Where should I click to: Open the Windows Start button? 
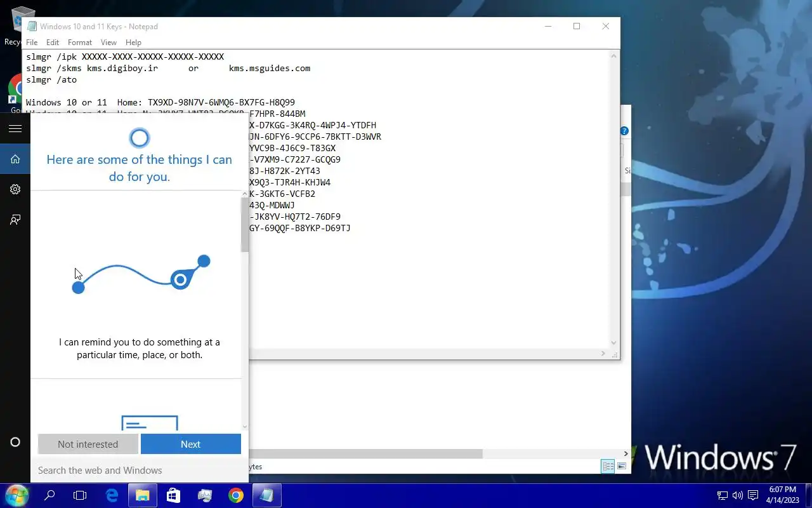(x=16, y=495)
